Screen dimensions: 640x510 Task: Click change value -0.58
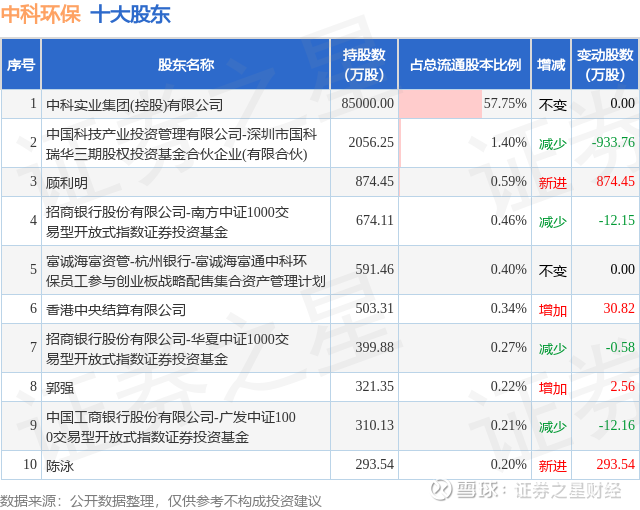coord(620,347)
